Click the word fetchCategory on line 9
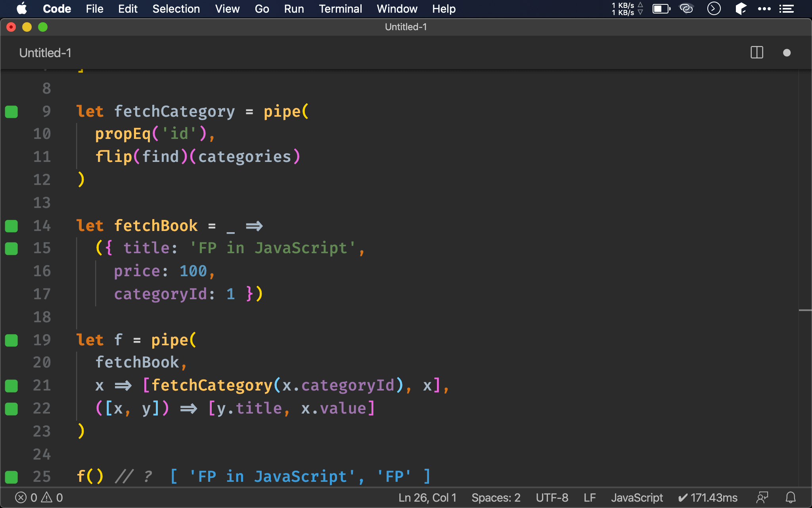This screenshot has width=812, height=508. point(174,112)
